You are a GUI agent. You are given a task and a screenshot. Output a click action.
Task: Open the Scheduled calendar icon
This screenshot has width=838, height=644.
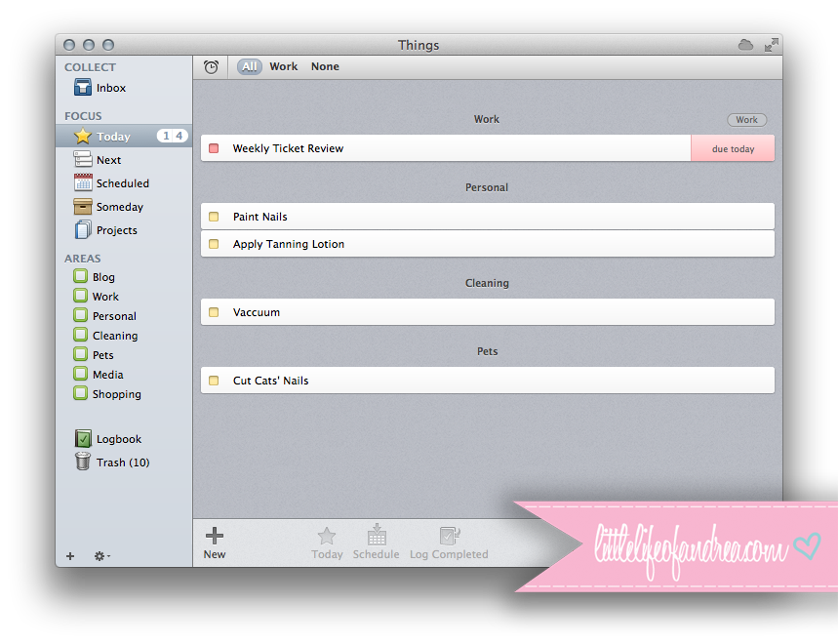pyautogui.click(x=83, y=183)
